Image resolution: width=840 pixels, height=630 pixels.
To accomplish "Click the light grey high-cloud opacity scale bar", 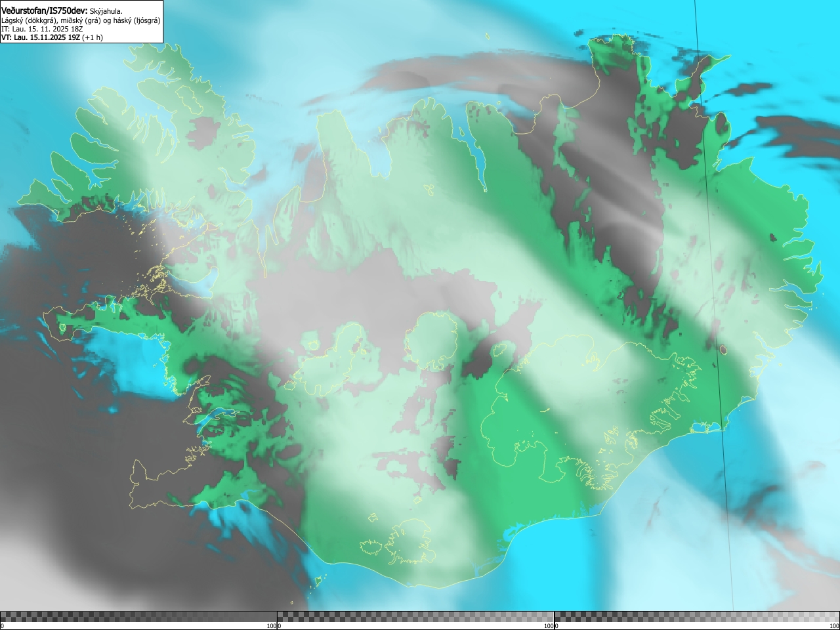I will [x=697, y=617].
